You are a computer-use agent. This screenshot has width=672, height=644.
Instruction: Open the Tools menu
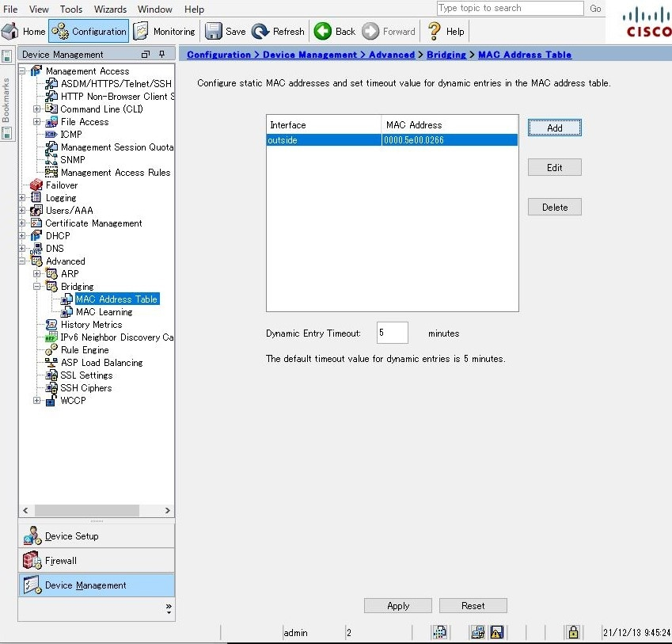click(x=71, y=10)
